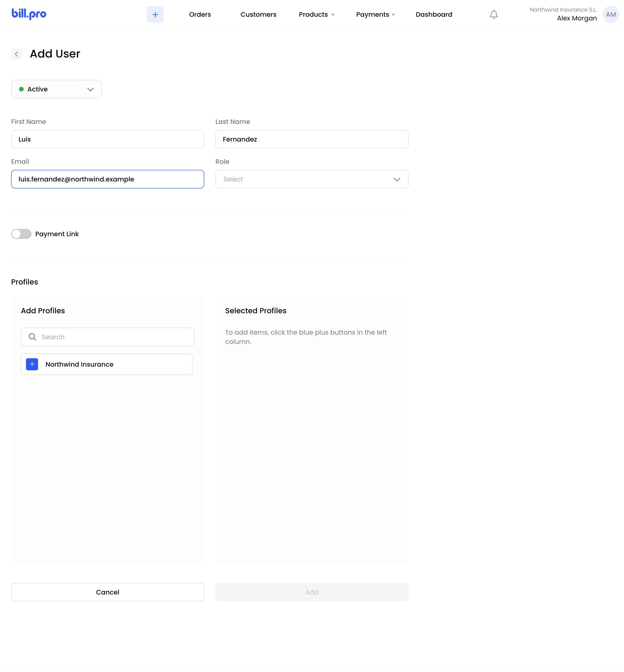Screen dimensions: 624x672
Task: Open the Customers page
Action: tap(258, 15)
